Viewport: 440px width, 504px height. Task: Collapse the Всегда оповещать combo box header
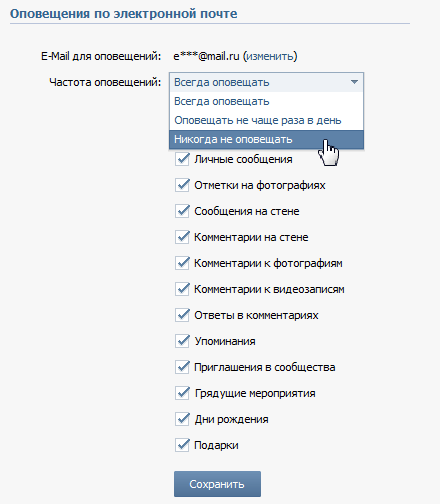pyautogui.click(x=266, y=82)
